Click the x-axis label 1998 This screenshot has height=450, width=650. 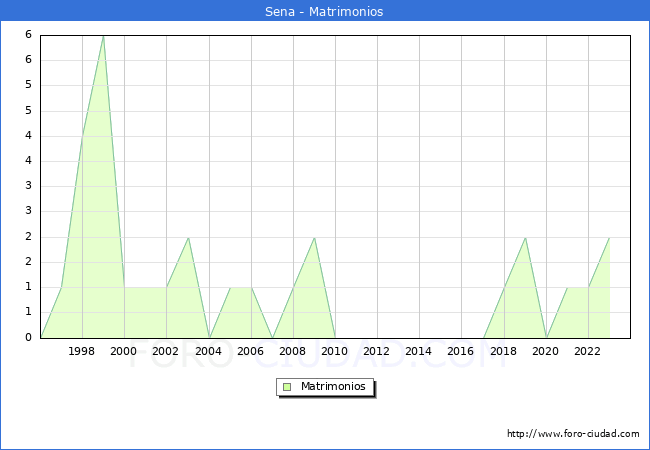[81, 351]
